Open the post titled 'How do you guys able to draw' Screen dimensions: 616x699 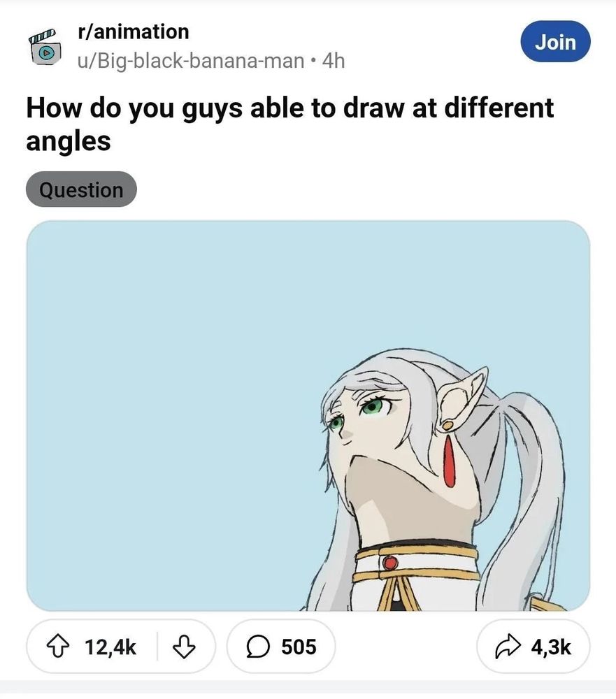point(280,108)
